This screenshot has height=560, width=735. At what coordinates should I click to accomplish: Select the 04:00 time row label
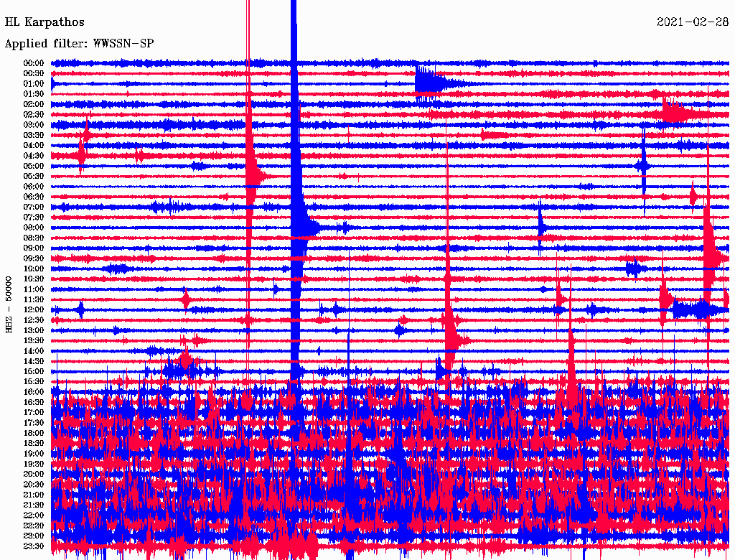click(34, 146)
